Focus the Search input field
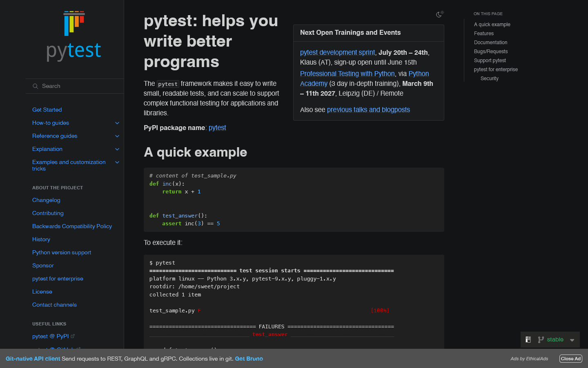Screen dimensions: 588x368 tap(74, 86)
